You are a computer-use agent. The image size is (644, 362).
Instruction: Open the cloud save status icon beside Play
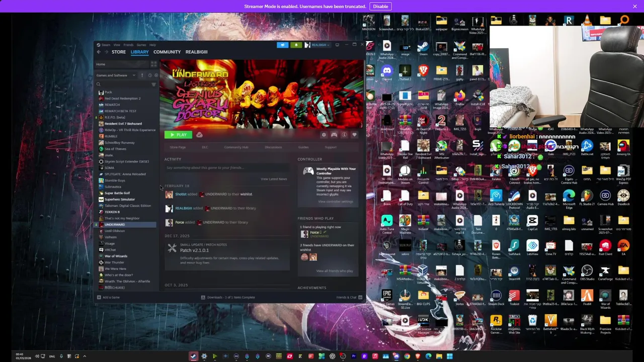pyautogui.click(x=199, y=135)
